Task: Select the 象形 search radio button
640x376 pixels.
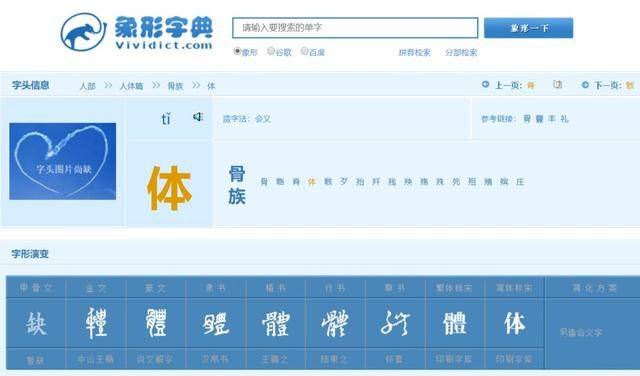Action: coord(237,51)
